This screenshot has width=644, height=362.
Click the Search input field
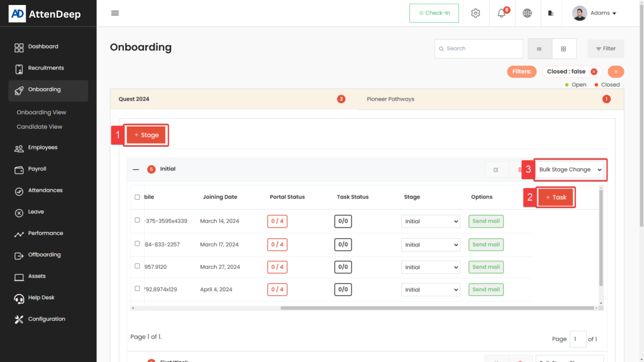(x=482, y=49)
